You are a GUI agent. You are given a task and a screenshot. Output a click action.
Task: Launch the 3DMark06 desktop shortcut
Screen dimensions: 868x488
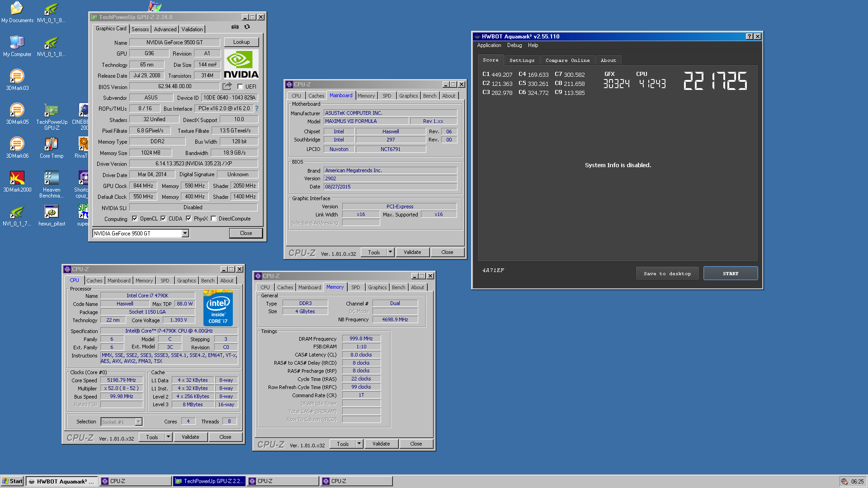click(x=17, y=148)
